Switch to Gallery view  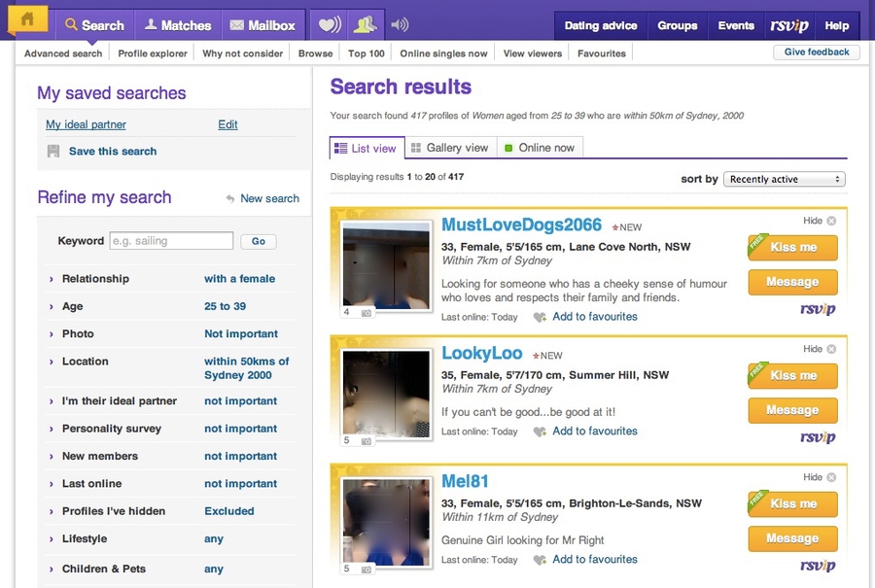449,148
